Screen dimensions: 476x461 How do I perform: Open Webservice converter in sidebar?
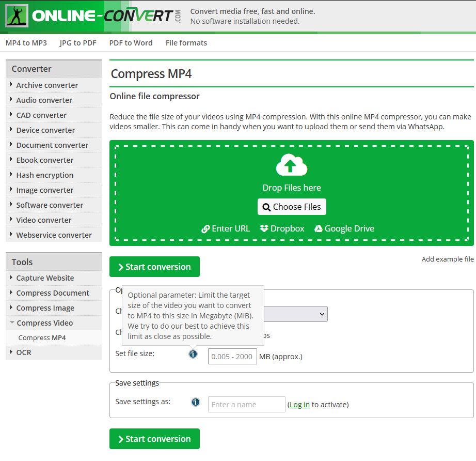point(54,235)
